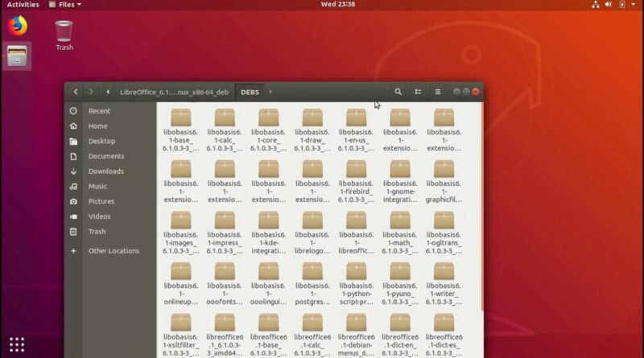Select the libreoffice6.1-dict-es package file
This screenshot has width=644, height=358.
pos(444,335)
